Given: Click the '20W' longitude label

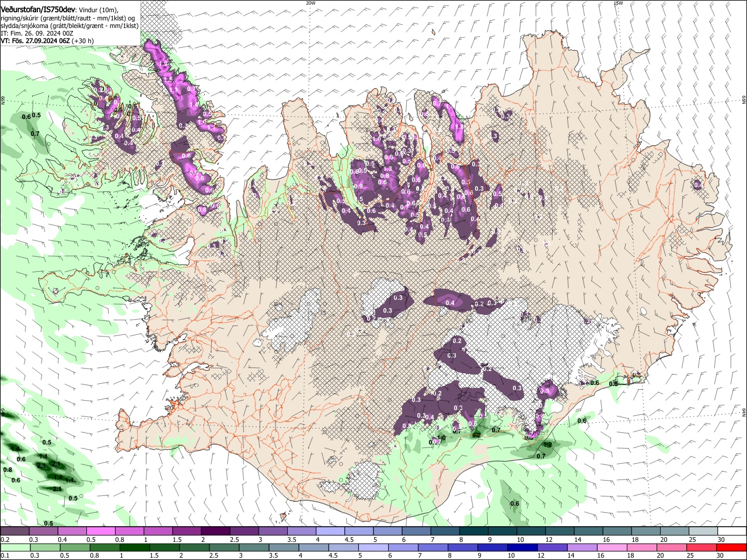Looking at the screenshot, I should coord(310,3).
